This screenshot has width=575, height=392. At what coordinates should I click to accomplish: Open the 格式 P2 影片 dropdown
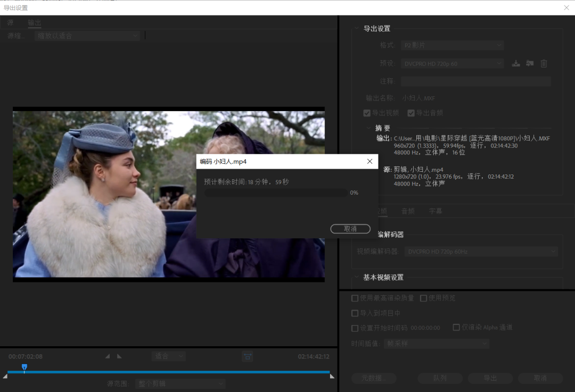[452, 45]
